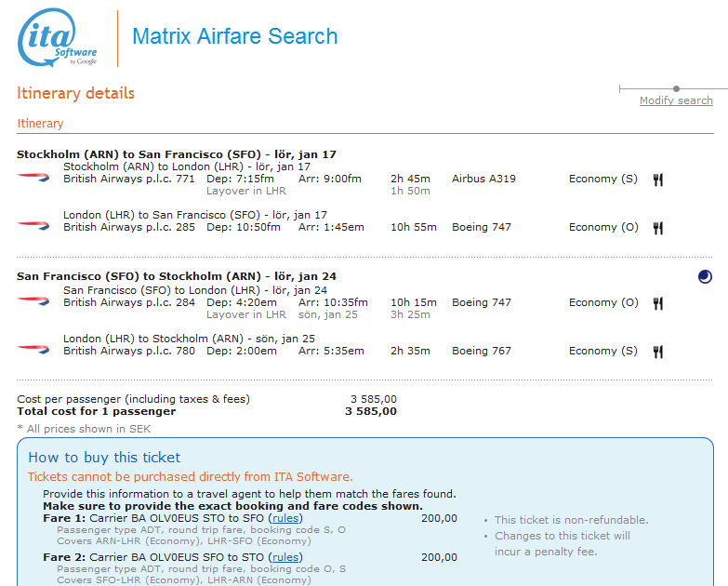This screenshot has width=728, height=586.
Task: Click the How to buy this ticket heading
Action: click(x=104, y=458)
